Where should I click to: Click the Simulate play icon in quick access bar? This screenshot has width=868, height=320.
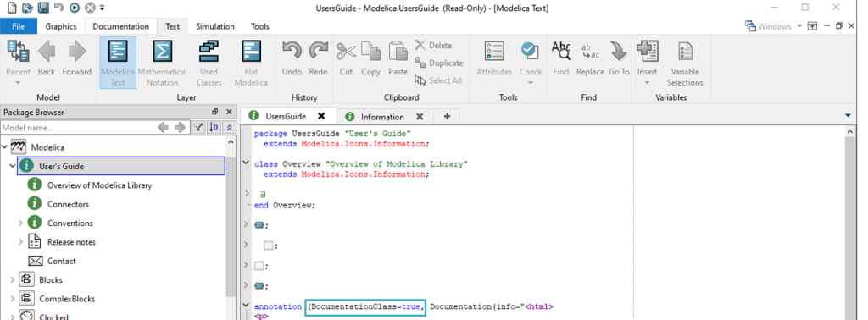[75, 8]
